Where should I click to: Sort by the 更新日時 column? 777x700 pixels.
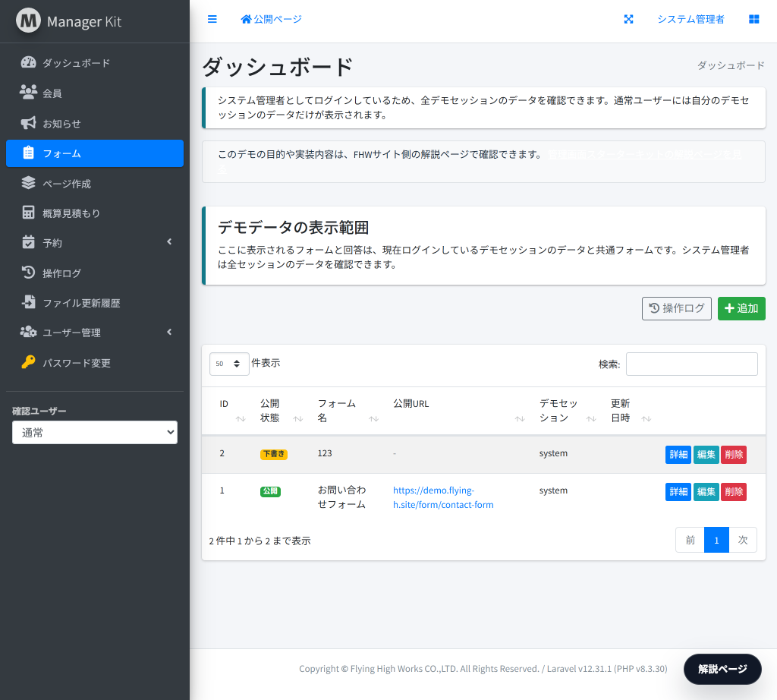tap(631, 411)
